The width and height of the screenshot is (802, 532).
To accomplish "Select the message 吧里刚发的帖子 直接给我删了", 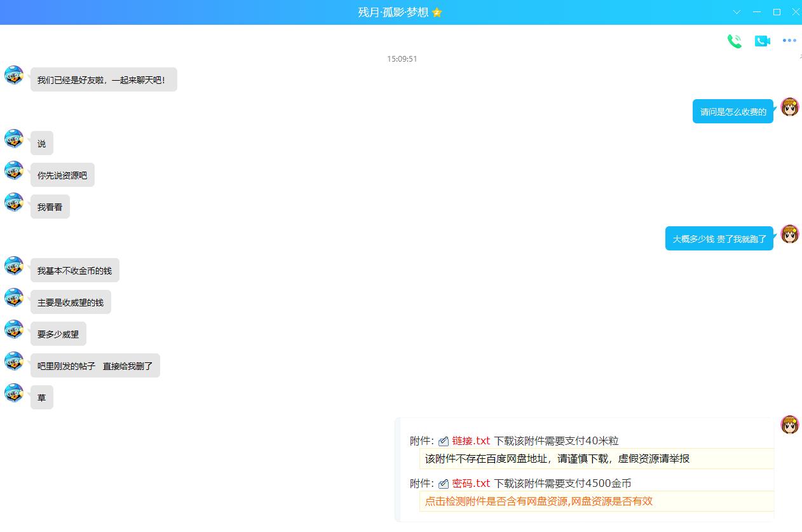I will pyautogui.click(x=95, y=365).
